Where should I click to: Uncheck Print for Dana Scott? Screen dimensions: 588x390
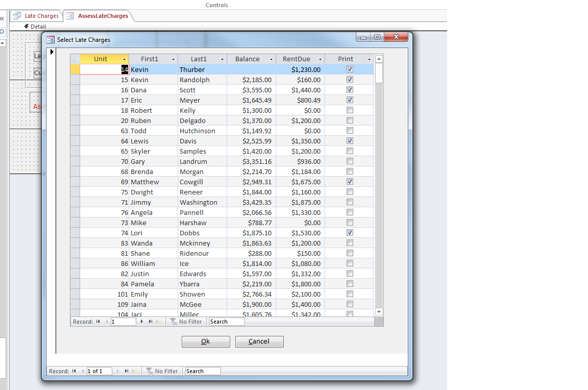coord(350,90)
